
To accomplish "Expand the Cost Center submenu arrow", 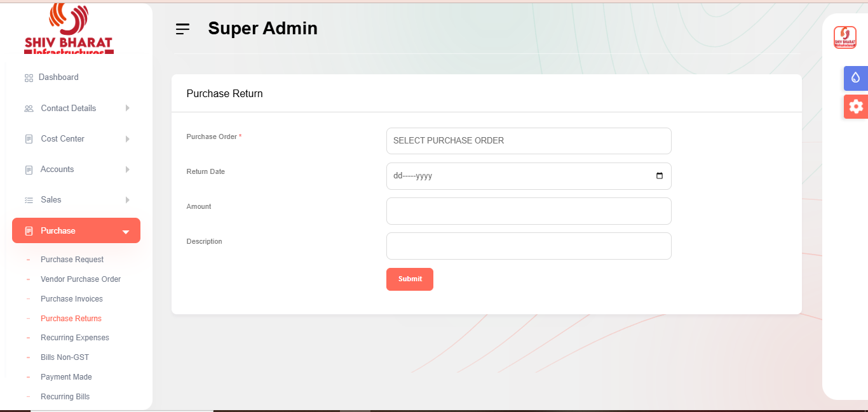I will 127,139.
